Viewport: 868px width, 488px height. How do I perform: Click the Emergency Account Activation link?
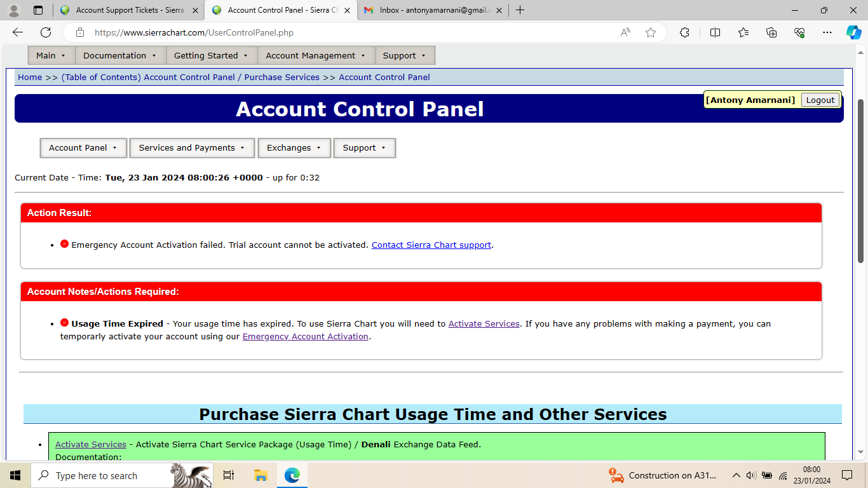pos(306,336)
